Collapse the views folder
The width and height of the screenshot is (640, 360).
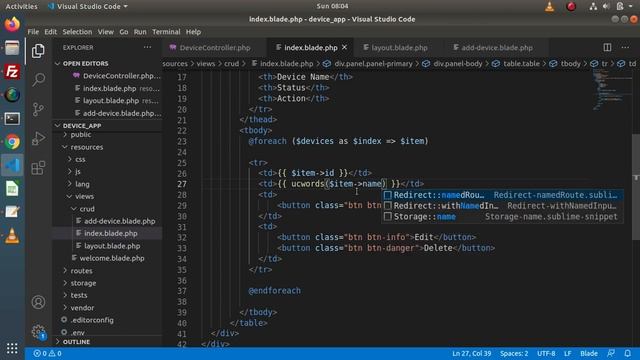[84, 196]
